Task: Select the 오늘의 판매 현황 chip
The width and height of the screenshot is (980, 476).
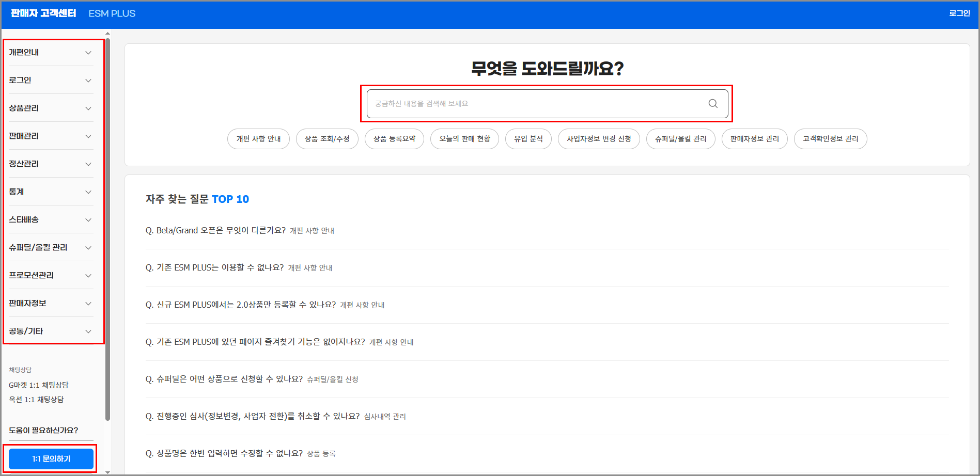Action: click(x=464, y=139)
